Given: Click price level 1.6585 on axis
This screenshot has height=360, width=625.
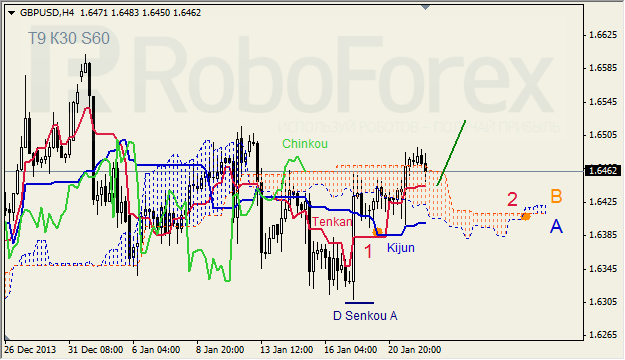Looking at the screenshot, I should 603,68.
